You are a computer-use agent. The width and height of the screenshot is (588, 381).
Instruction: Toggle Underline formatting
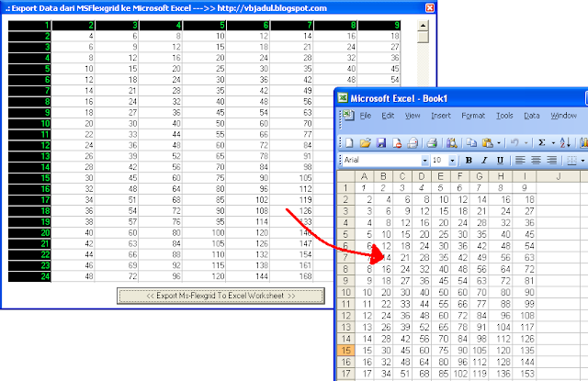point(500,161)
